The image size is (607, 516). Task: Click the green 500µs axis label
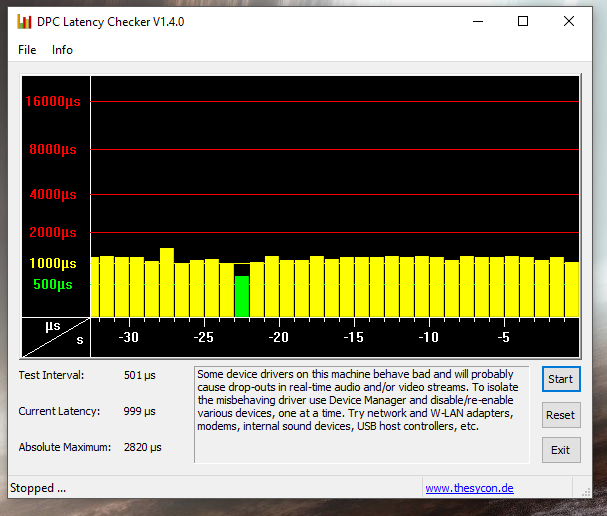point(53,285)
